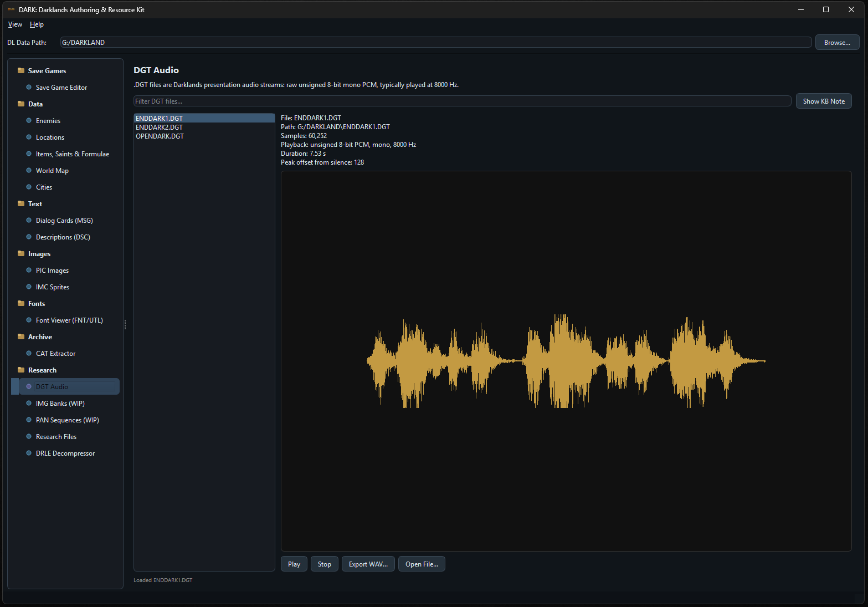Click the bullet icon beside World Map
Screen dimensions: 868x607
click(x=29, y=170)
